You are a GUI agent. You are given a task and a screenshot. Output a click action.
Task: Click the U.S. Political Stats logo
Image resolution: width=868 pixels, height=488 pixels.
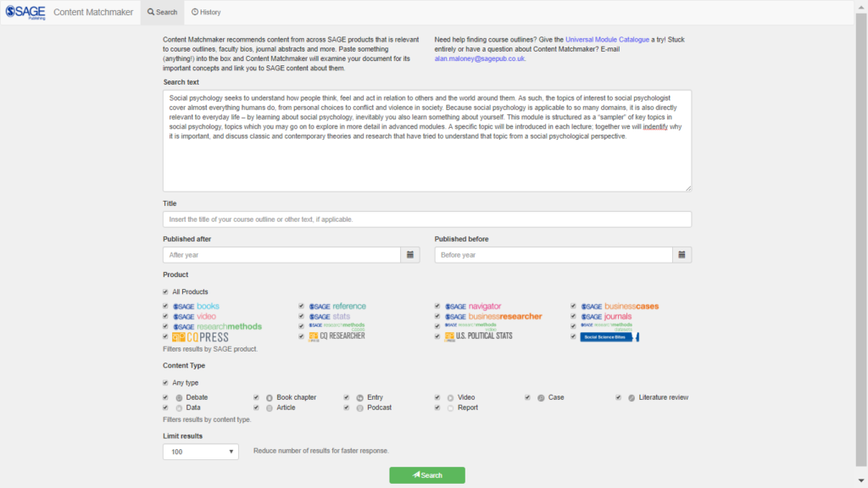478,336
